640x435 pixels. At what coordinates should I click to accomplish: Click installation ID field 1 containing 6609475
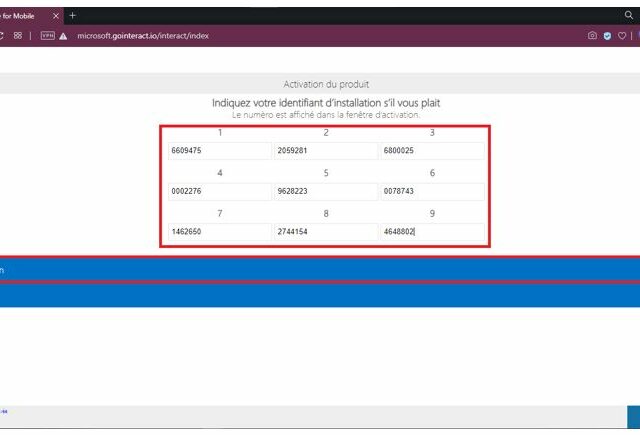[x=219, y=151]
